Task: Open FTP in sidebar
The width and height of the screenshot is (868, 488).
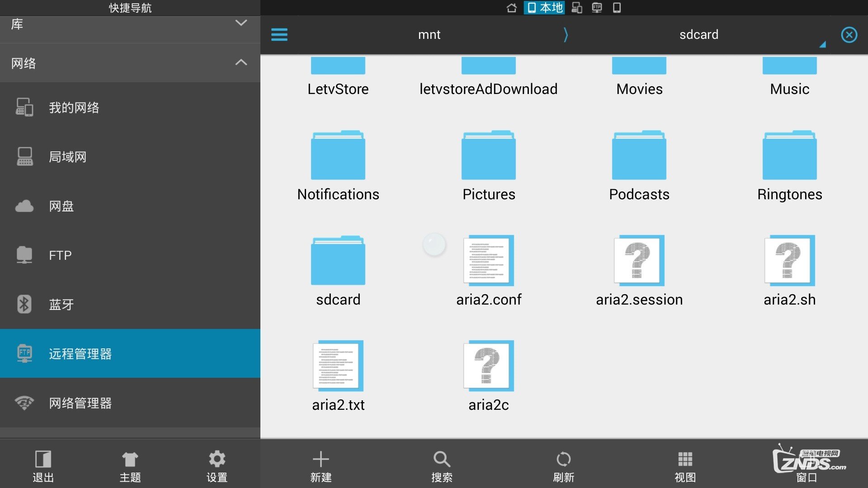Action: 130,255
